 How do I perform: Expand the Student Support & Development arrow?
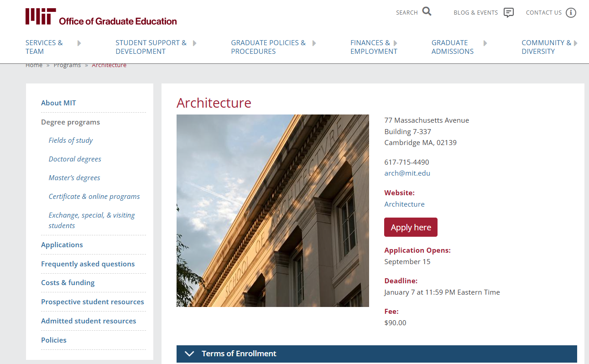click(x=195, y=43)
